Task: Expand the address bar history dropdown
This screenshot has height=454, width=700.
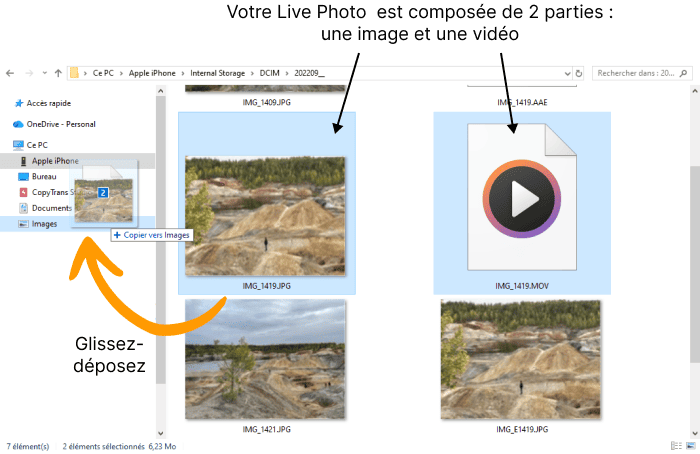Action: 567,74
